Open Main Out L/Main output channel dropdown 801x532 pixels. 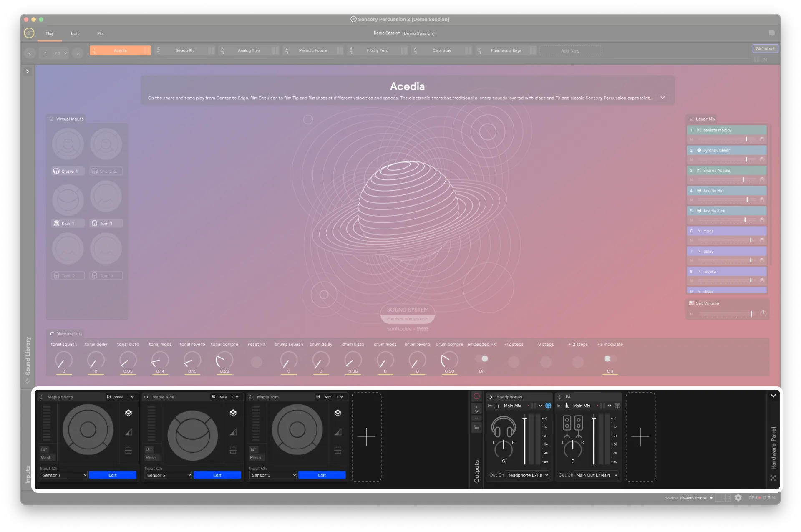597,475
